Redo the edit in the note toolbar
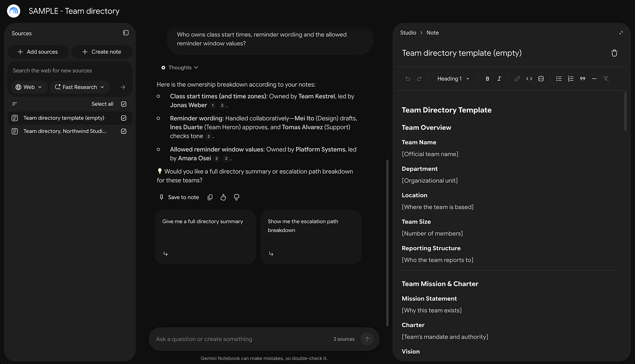The height and width of the screenshot is (364, 635). click(x=420, y=79)
